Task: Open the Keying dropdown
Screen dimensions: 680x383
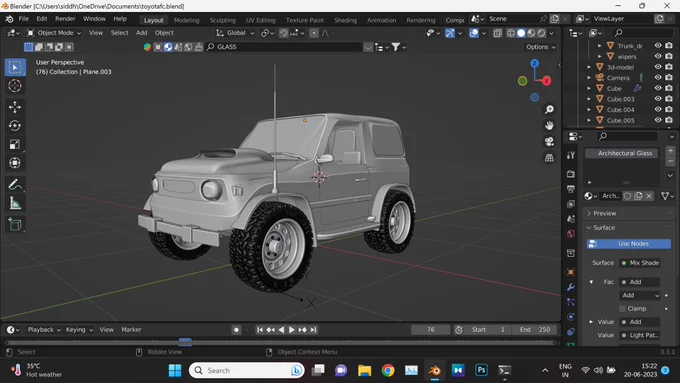Action: pos(79,330)
